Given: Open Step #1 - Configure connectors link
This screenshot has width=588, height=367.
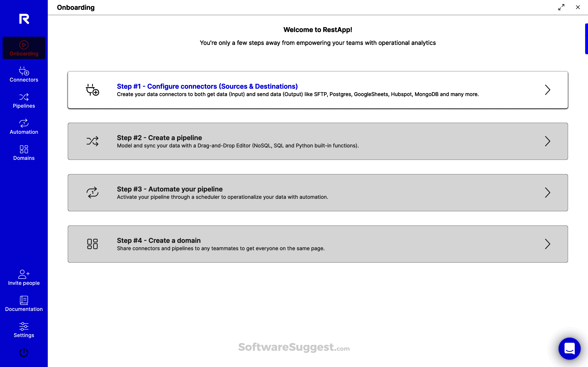Looking at the screenshot, I should [207, 86].
